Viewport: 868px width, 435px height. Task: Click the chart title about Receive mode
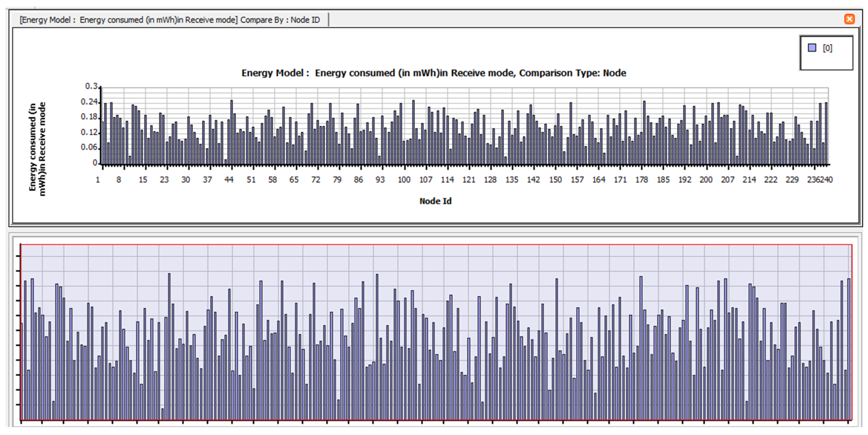coord(434,73)
